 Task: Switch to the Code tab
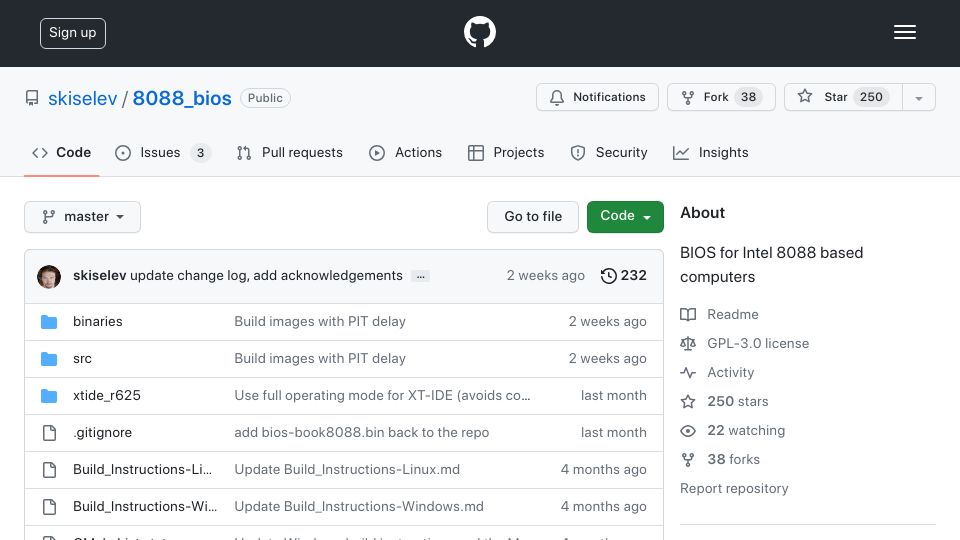(61, 152)
